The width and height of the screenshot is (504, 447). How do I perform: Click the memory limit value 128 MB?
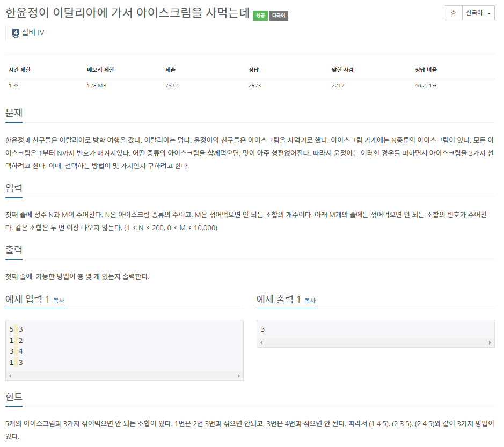[x=97, y=85]
